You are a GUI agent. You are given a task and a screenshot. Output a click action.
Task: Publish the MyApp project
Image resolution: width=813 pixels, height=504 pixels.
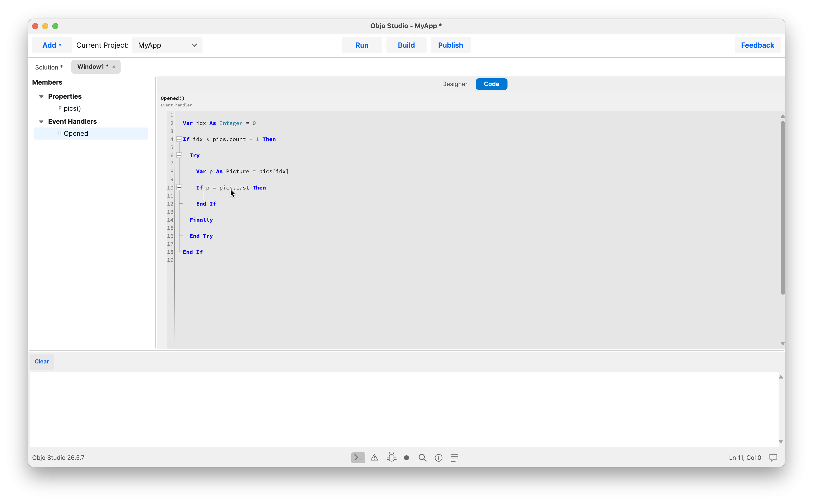tap(450, 45)
